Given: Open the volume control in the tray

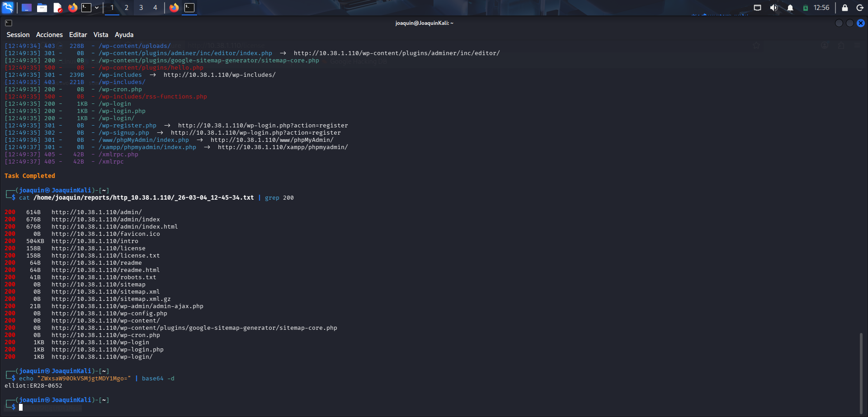Looking at the screenshot, I should [774, 7].
